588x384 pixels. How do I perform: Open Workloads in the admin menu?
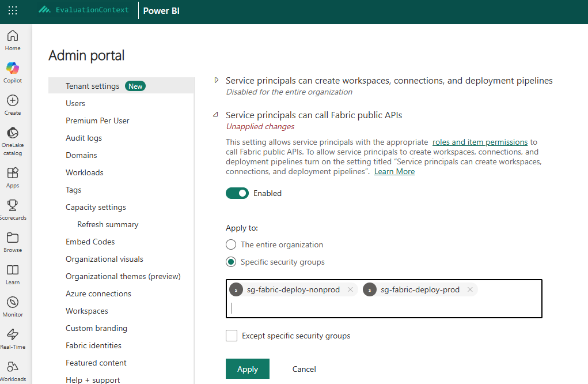click(x=85, y=172)
